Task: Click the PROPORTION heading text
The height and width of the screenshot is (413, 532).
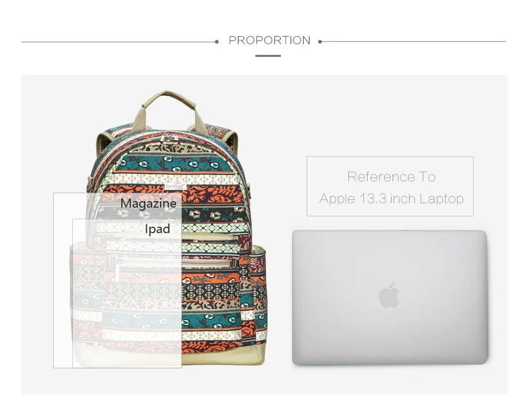Action: click(269, 40)
